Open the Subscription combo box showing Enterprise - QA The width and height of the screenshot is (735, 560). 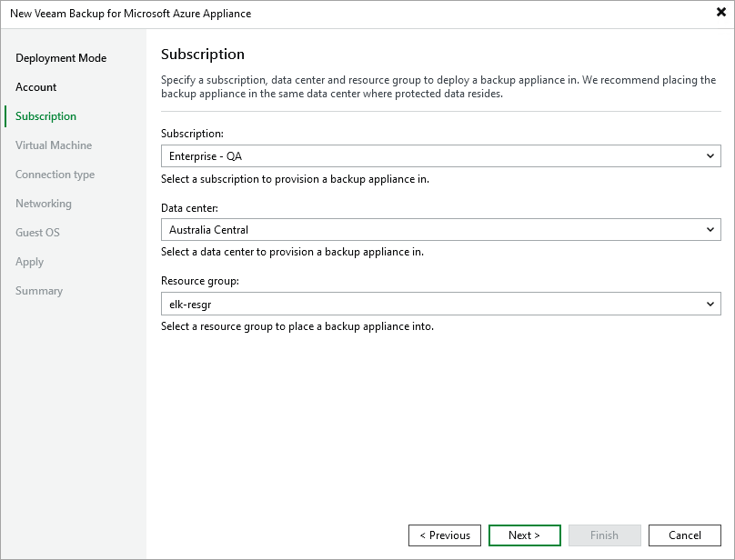[x=440, y=156]
